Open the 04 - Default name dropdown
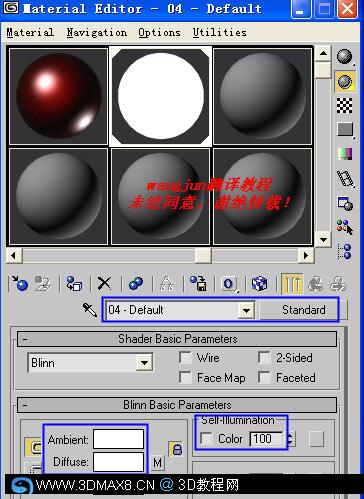This screenshot has width=364, height=499. [246, 310]
